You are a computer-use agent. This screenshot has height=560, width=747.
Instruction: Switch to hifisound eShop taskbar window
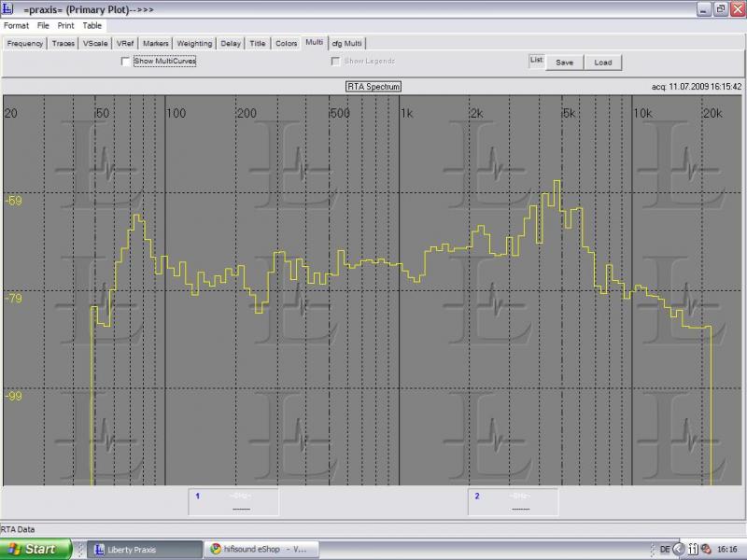[x=261, y=550]
